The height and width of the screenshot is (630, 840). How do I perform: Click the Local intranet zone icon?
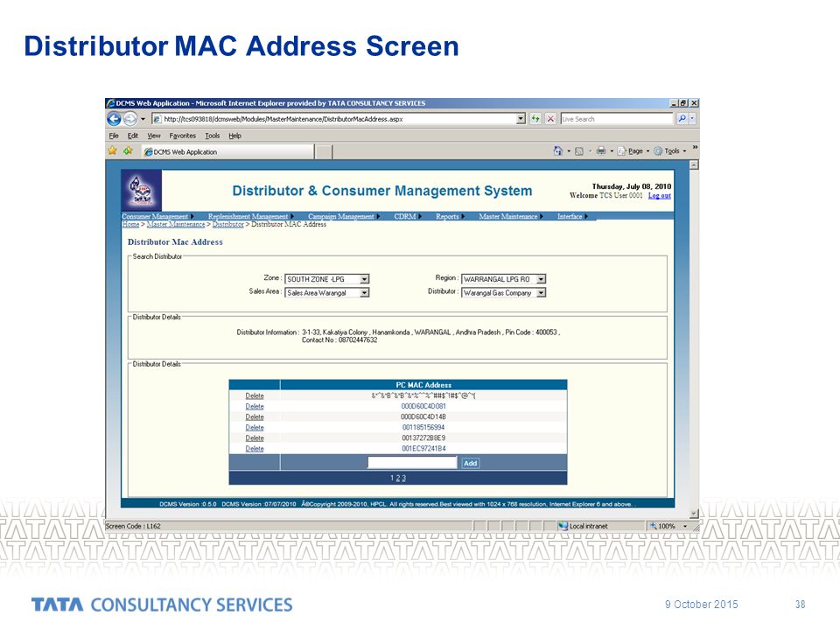pos(563,526)
